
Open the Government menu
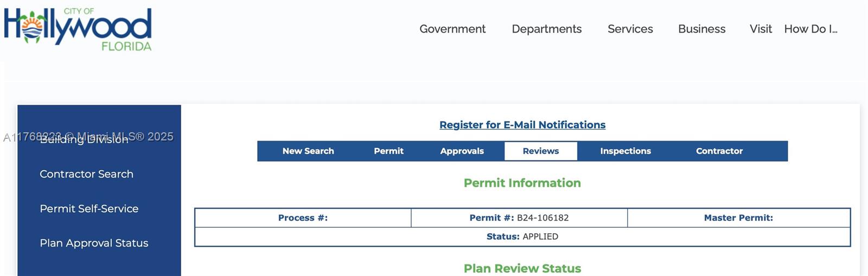[x=452, y=29]
